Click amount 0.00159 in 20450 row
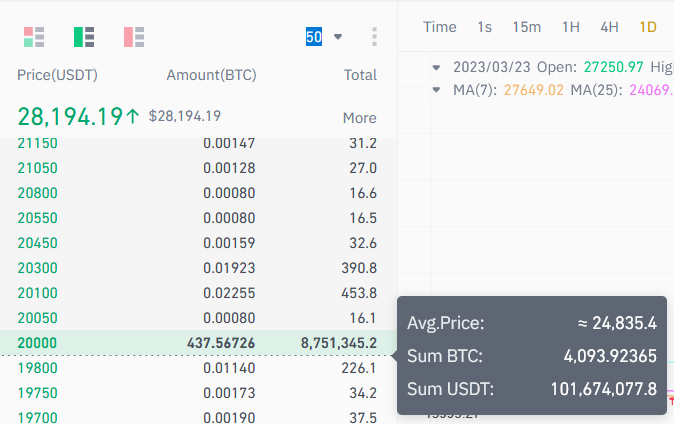 [229, 243]
